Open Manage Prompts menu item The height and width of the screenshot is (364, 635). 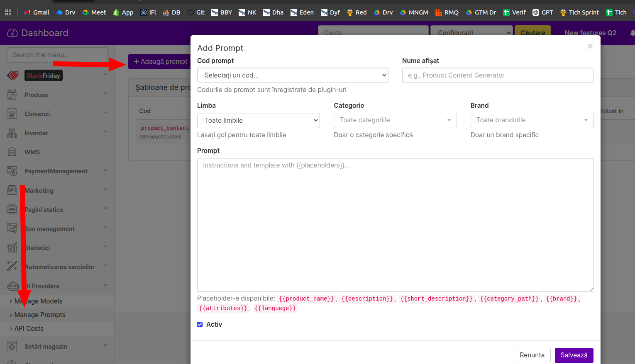[x=40, y=315]
